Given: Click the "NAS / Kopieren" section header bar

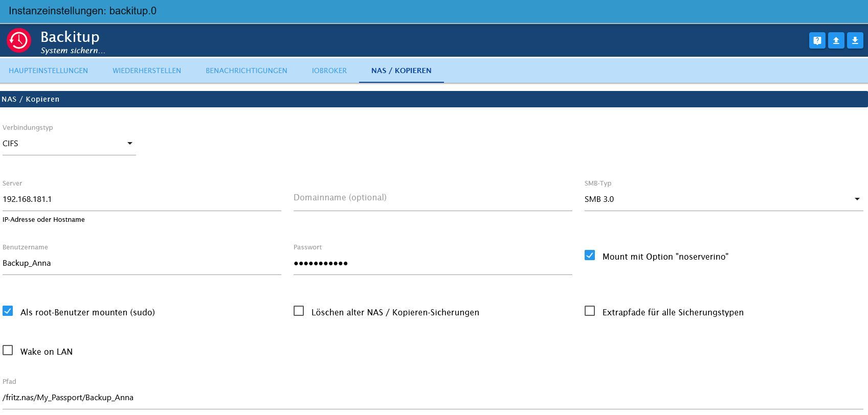Looking at the screenshot, I should (434, 99).
